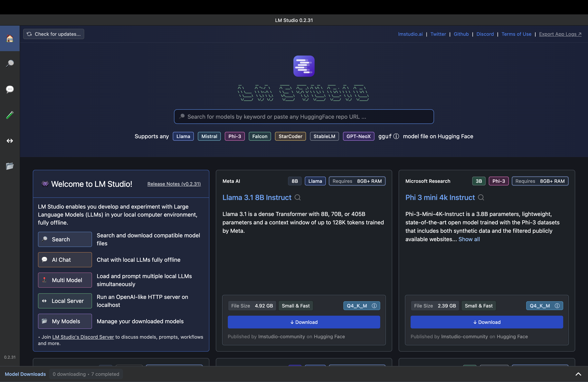The height and width of the screenshot is (382, 588).
Task: Click the AI Chat button in welcome card
Action: [x=65, y=260]
